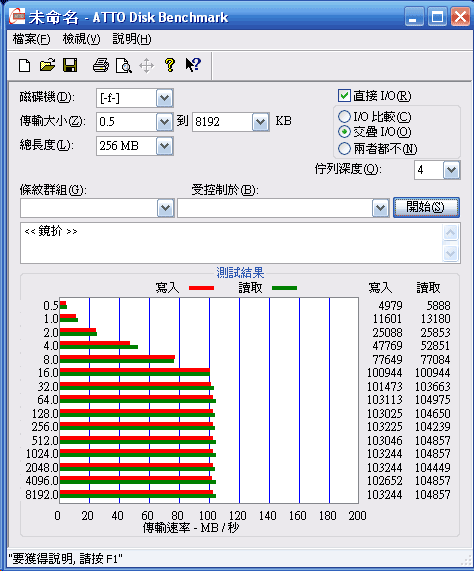Click inside the description text area
Viewport: 474px width, 571px height.
[x=231, y=243]
